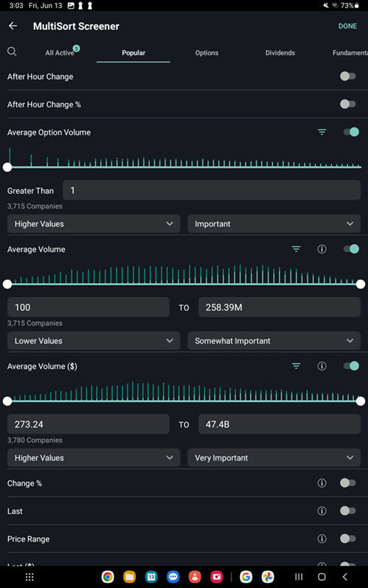The height and width of the screenshot is (588, 368).
Task: Edit the Average Volume minimum field 100
Action: (88, 307)
